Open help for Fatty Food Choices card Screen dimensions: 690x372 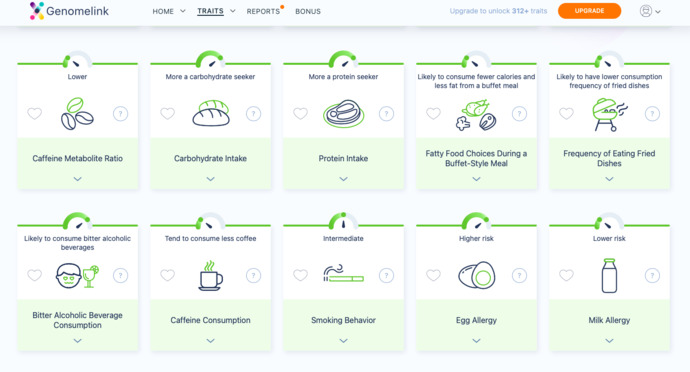(x=519, y=114)
